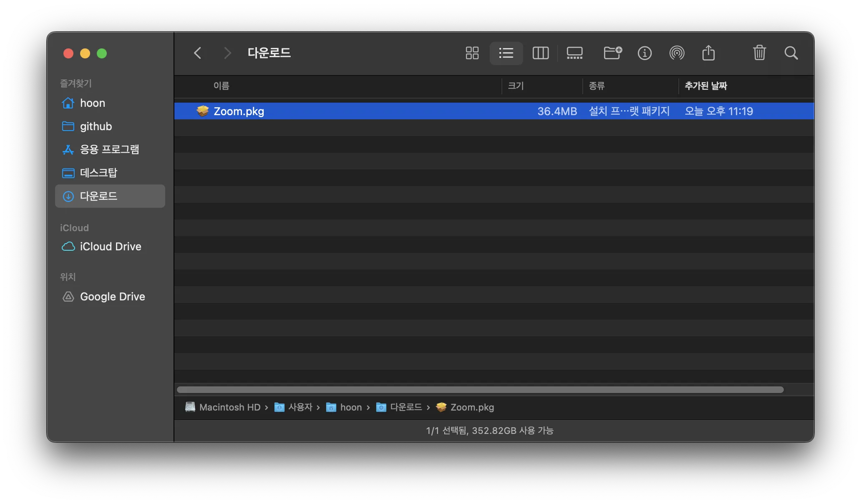This screenshot has width=861, height=504.
Task: Click the 36.4MB size cell
Action: click(x=557, y=111)
